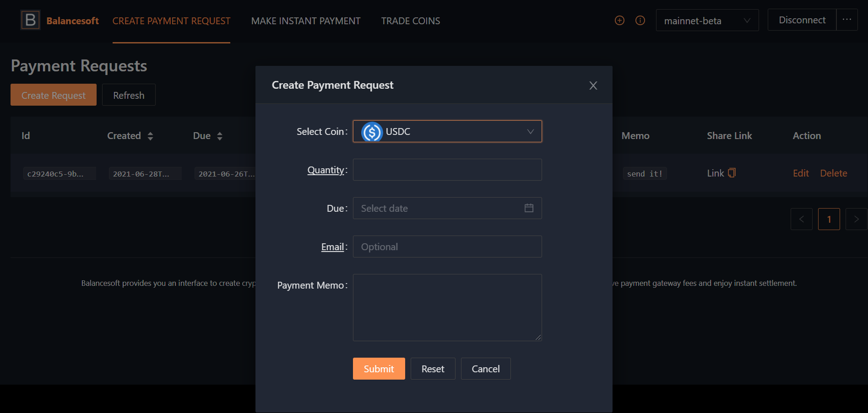868x413 pixels.
Task: Sort by the Created column arrows
Action: (x=150, y=136)
